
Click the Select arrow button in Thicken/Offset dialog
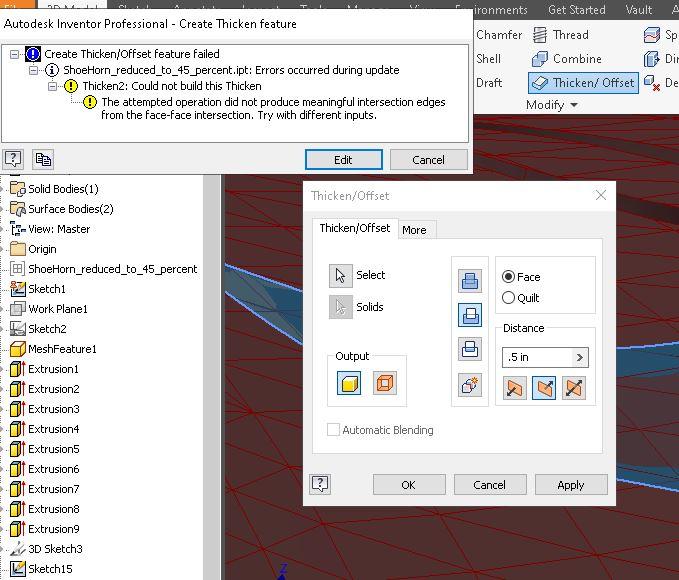coord(340,275)
